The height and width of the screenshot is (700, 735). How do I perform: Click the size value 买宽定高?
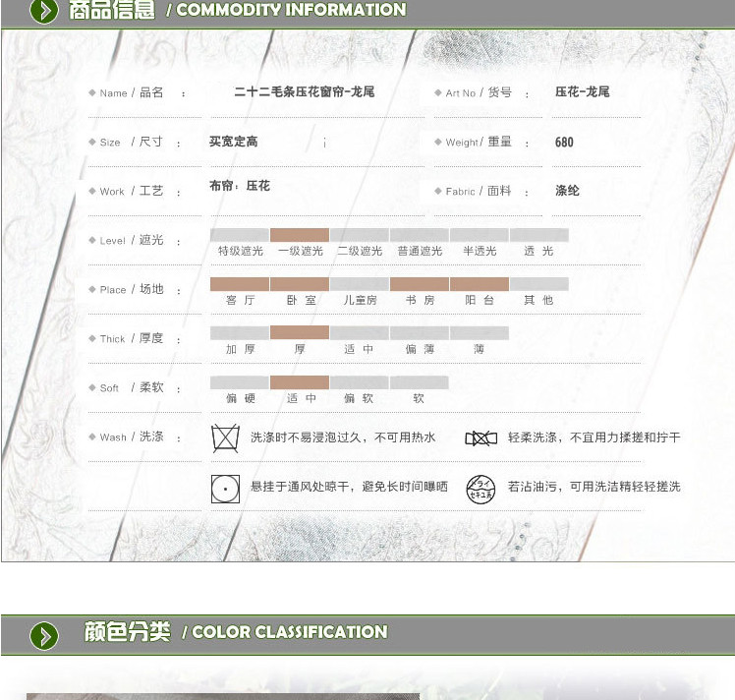tap(233, 142)
